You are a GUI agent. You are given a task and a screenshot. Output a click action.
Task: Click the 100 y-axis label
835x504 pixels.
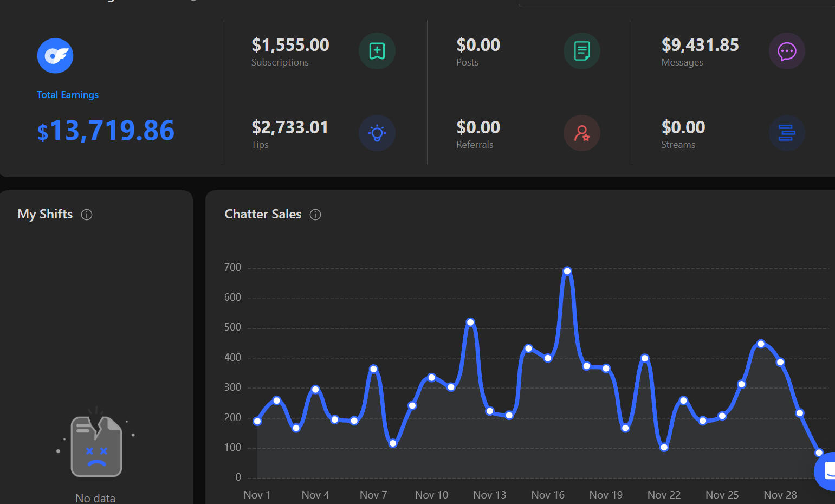tap(232, 447)
